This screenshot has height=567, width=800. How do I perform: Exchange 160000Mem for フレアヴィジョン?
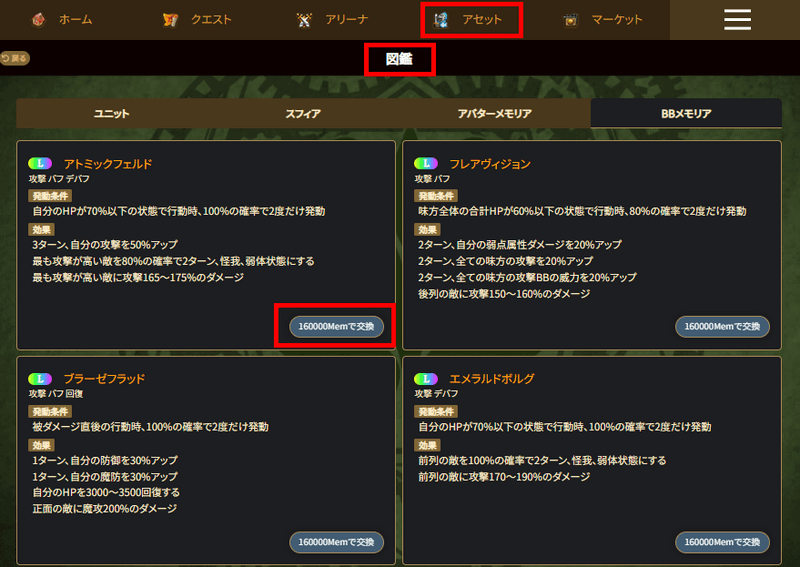click(x=722, y=327)
